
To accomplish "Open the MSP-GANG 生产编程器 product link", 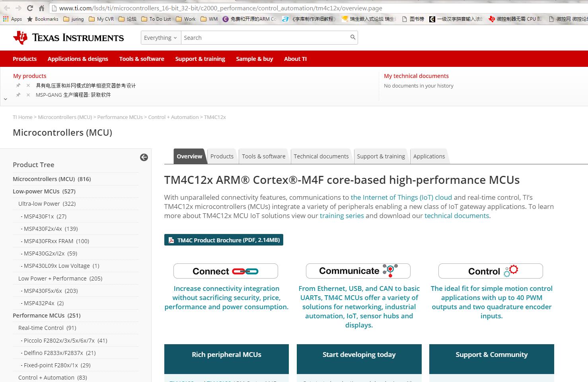I will coord(73,95).
